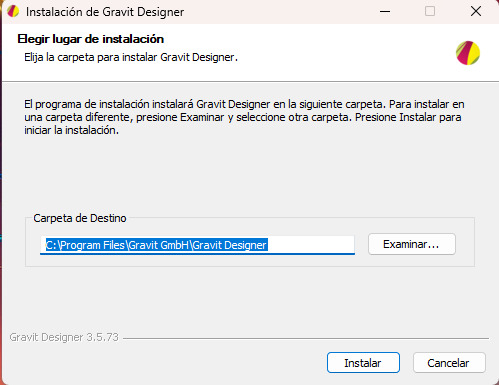Close the installer window
Image resolution: width=499 pixels, height=385 pixels.
click(x=476, y=12)
